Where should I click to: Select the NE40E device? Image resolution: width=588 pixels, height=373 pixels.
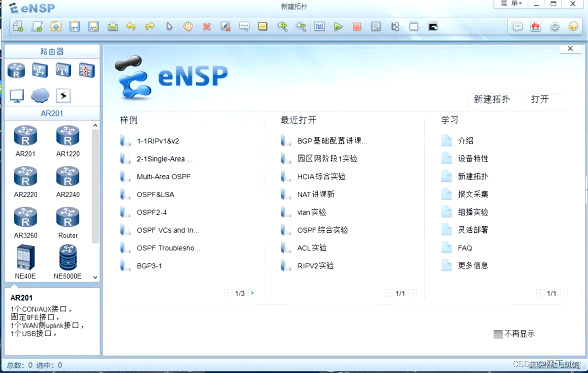pos(25,262)
